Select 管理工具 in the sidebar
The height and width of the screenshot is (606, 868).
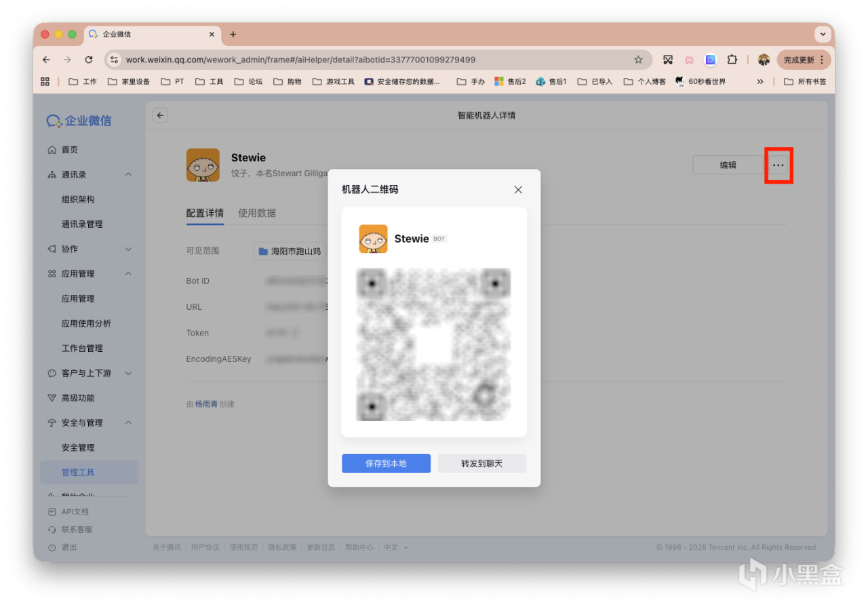tap(90, 472)
